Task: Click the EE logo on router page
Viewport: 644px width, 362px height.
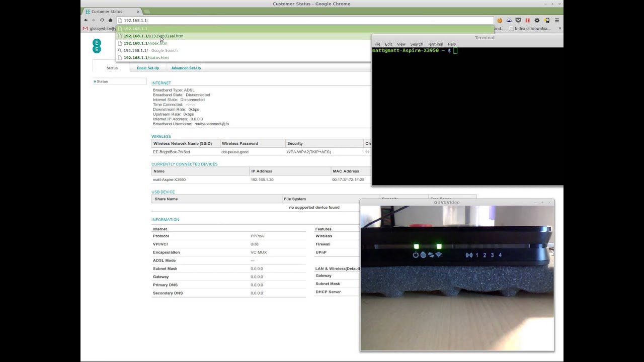Action: [x=97, y=46]
